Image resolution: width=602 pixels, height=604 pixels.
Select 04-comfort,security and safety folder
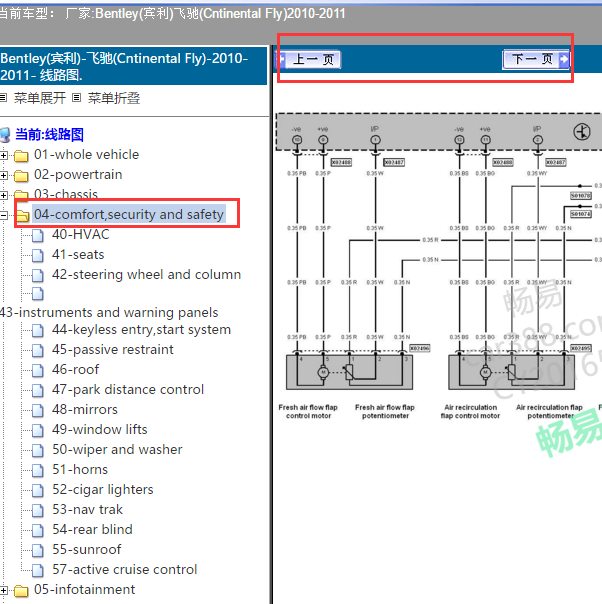pos(129,214)
